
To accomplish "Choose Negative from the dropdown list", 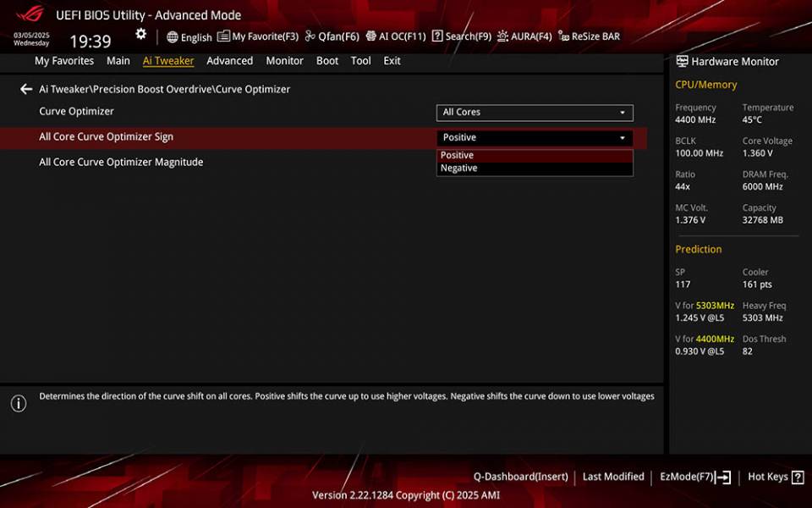I will click(x=535, y=168).
